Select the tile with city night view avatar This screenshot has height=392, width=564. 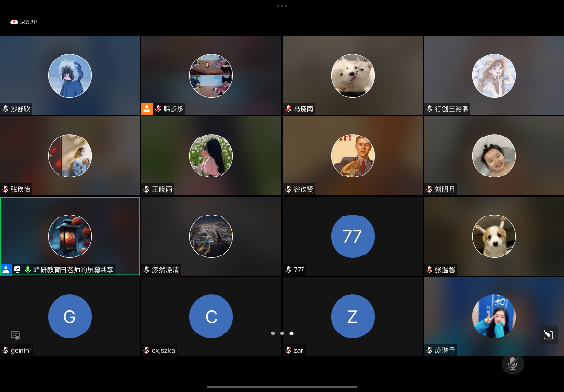pyautogui.click(x=211, y=236)
